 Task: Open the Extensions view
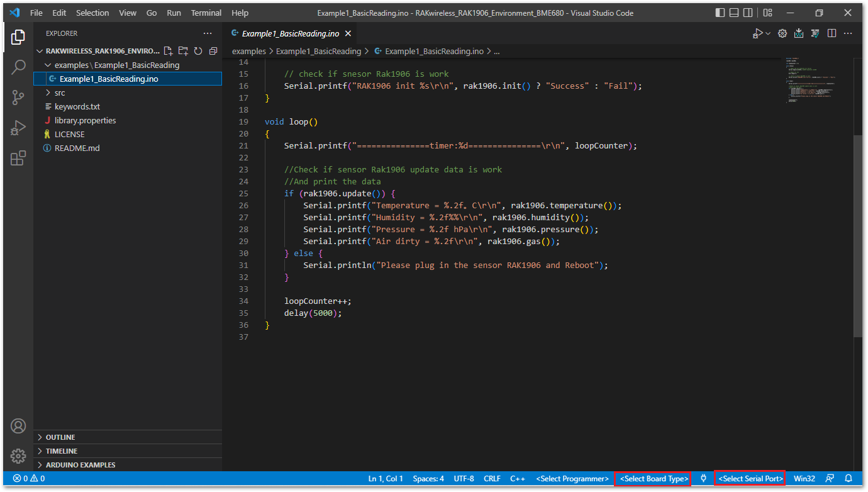(x=18, y=158)
